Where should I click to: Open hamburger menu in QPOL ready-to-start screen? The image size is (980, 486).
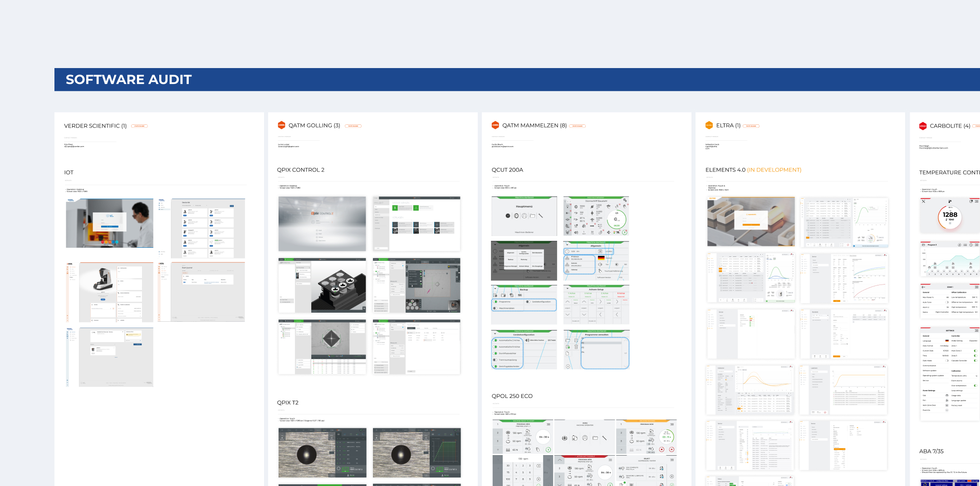[549, 424]
